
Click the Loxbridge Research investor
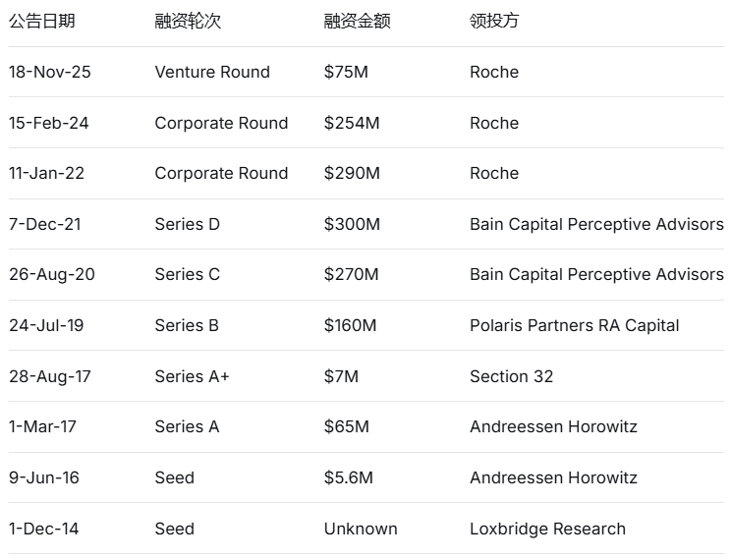click(x=547, y=529)
